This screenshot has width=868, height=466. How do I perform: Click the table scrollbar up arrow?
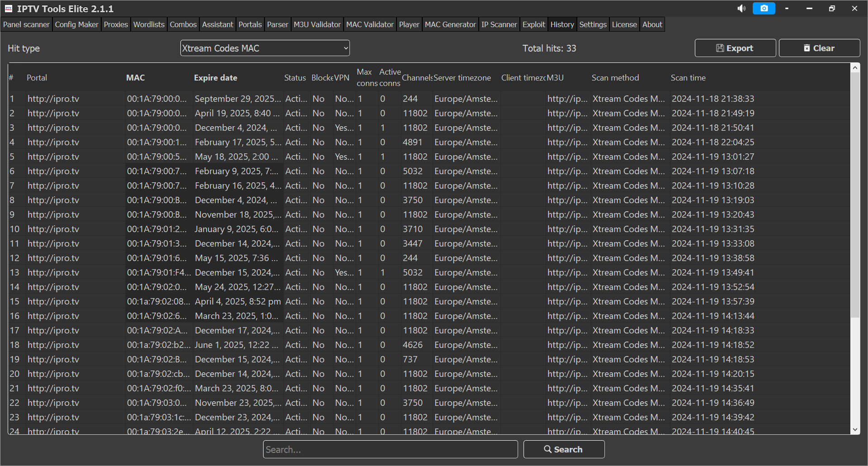pos(855,68)
